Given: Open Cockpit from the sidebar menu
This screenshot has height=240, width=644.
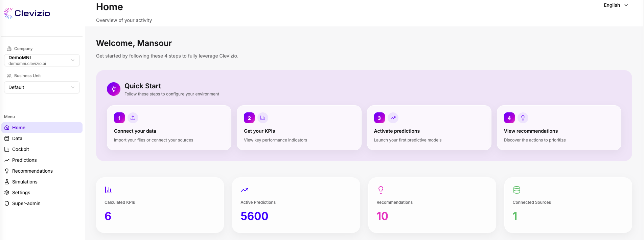Looking at the screenshot, I should click(x=21, y=149).
